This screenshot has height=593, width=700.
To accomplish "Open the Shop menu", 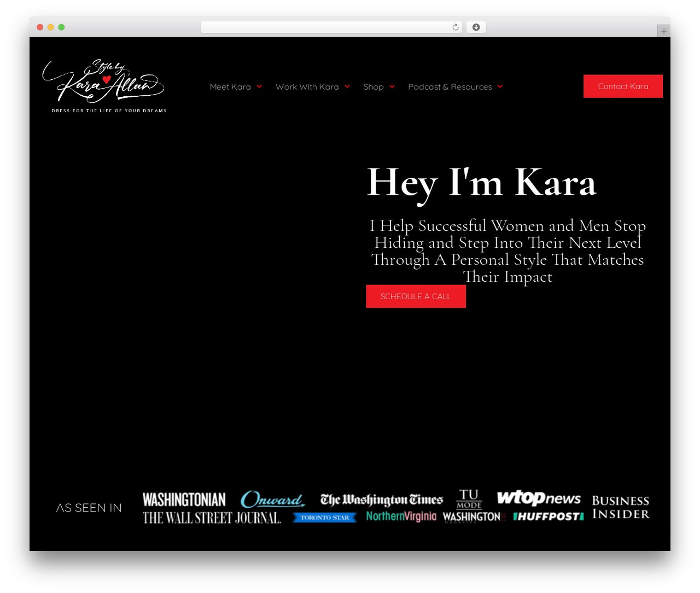I will (x=374, y=86).
